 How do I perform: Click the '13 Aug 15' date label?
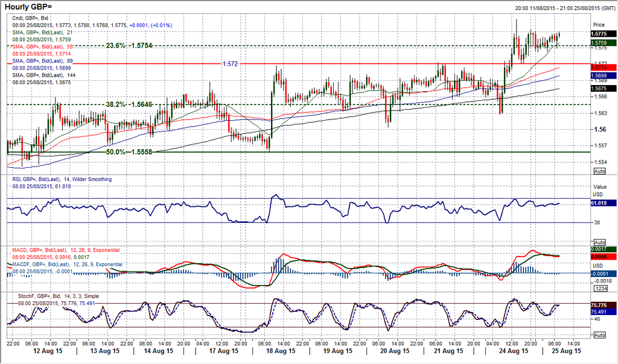pos(105,351)
